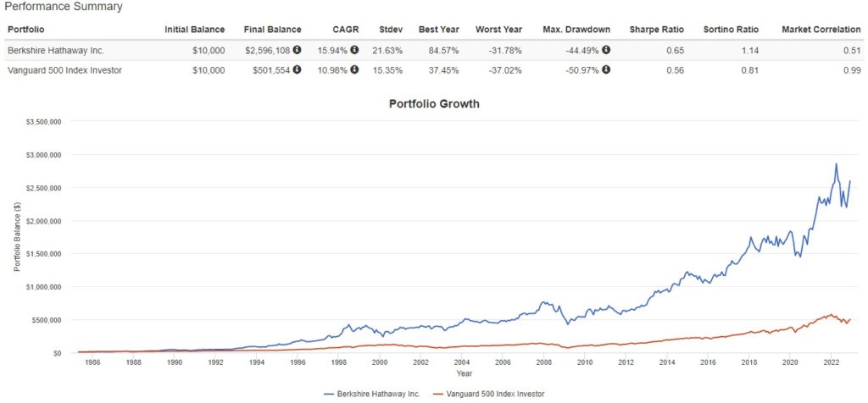Click the 2008 label on the year axis
868x403 pixels.
(x=544, y=362)
